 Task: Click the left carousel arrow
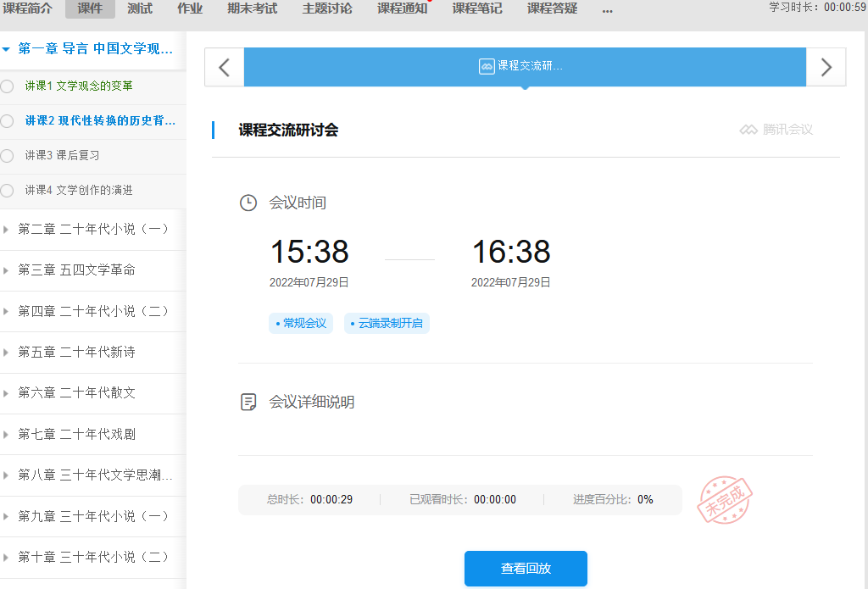tap(224, 66)
